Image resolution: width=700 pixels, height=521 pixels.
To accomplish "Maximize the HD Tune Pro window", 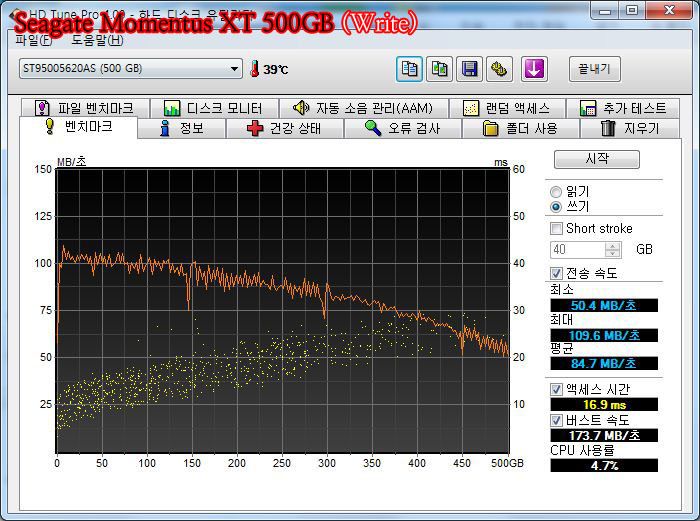I will pos(632,10).
